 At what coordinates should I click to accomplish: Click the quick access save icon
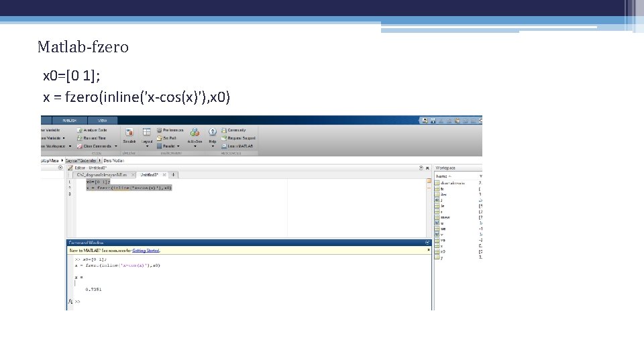[433, 121]
